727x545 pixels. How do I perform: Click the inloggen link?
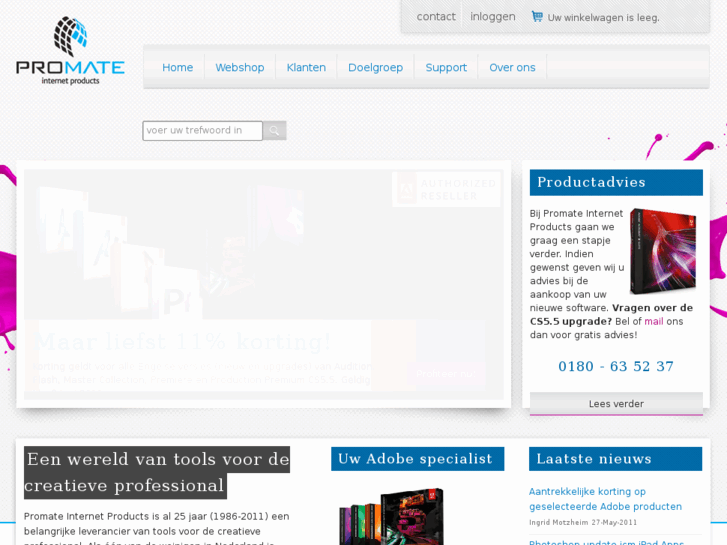coord(493,17)
